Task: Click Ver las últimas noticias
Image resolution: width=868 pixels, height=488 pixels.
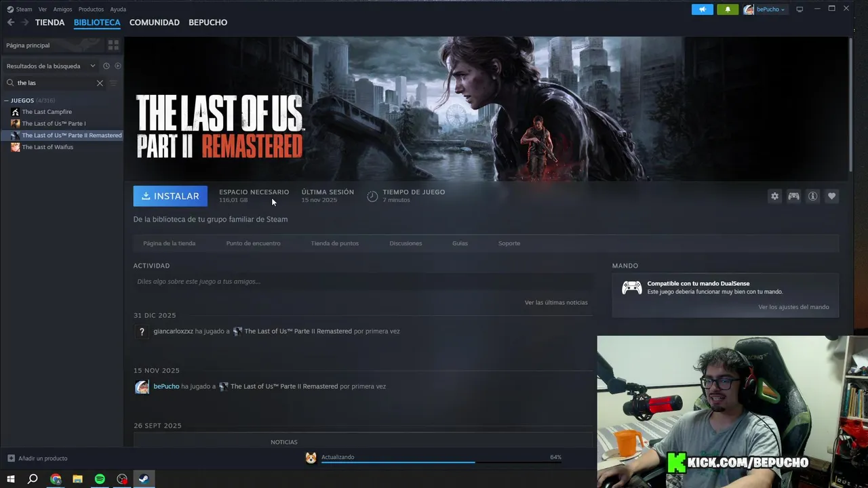Action: click(x=556, y=302)
